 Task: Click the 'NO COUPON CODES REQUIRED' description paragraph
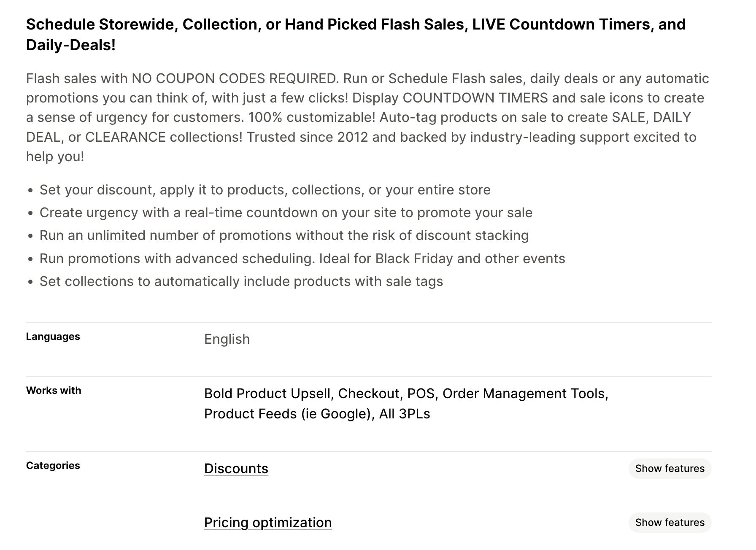pos(368,117)
